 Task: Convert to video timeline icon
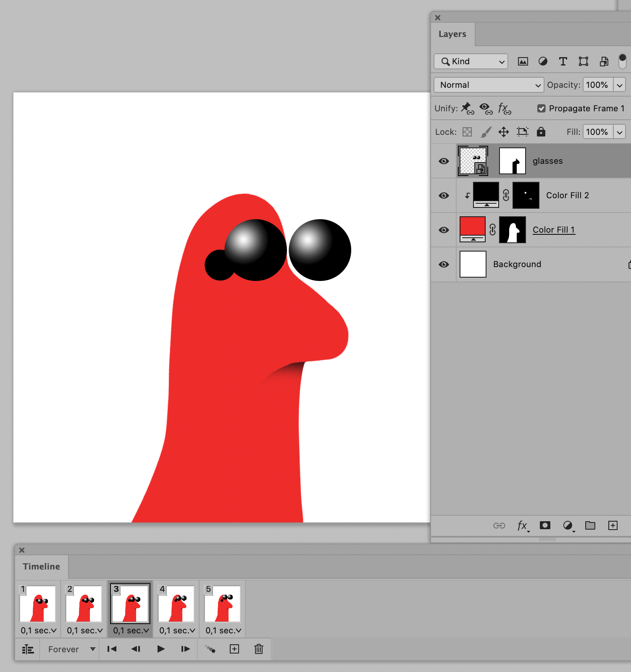pyautogui.click(x=28, y=649)
